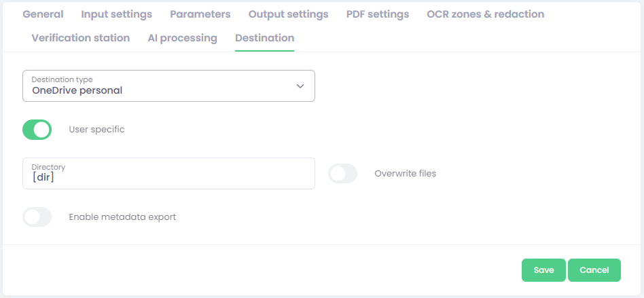The width and height of the screenshot is (644, 298).
Task: Open the PDF settings tab
Action: tap(378, 14)
